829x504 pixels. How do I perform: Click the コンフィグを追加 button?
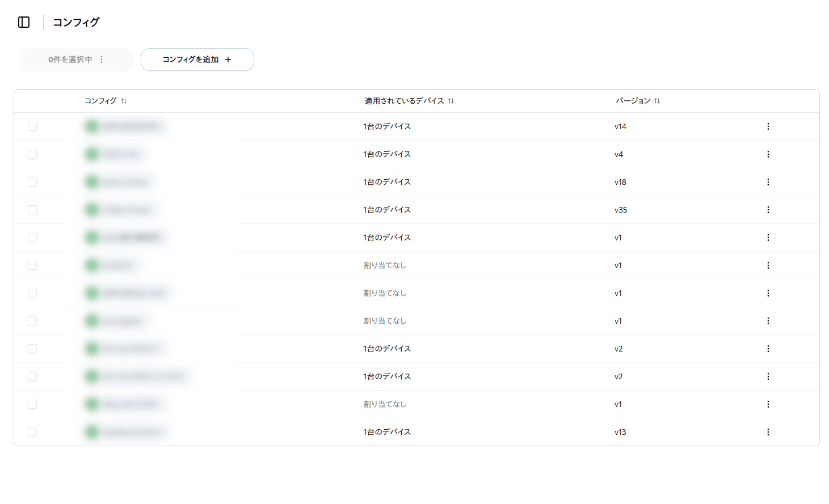click(197, 59)
